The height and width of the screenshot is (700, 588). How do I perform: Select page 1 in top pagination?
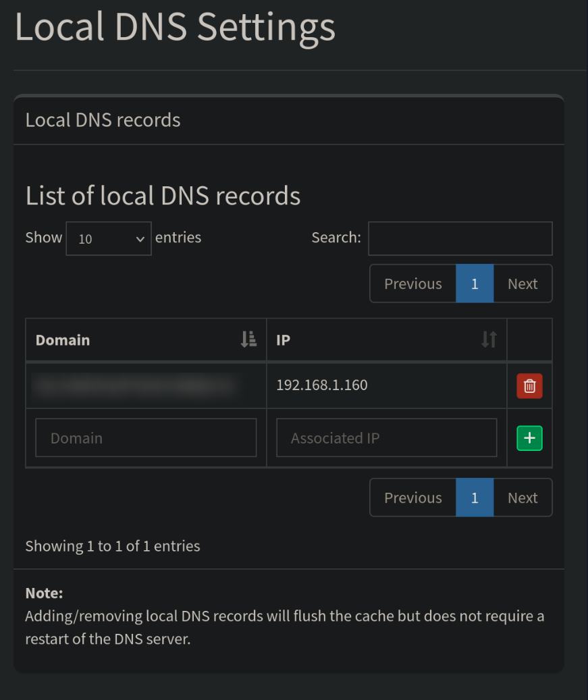point(475,284)
